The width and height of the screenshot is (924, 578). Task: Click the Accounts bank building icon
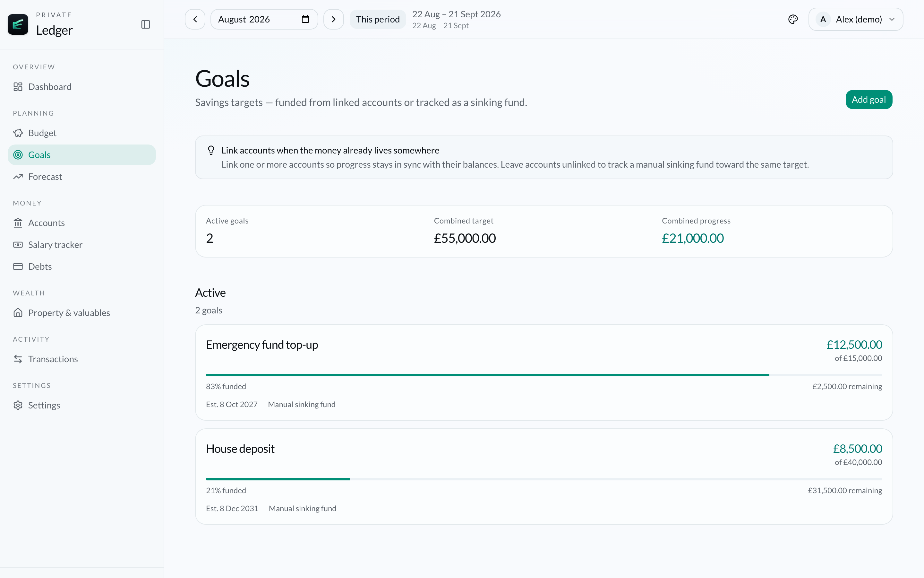pos(18,223)
